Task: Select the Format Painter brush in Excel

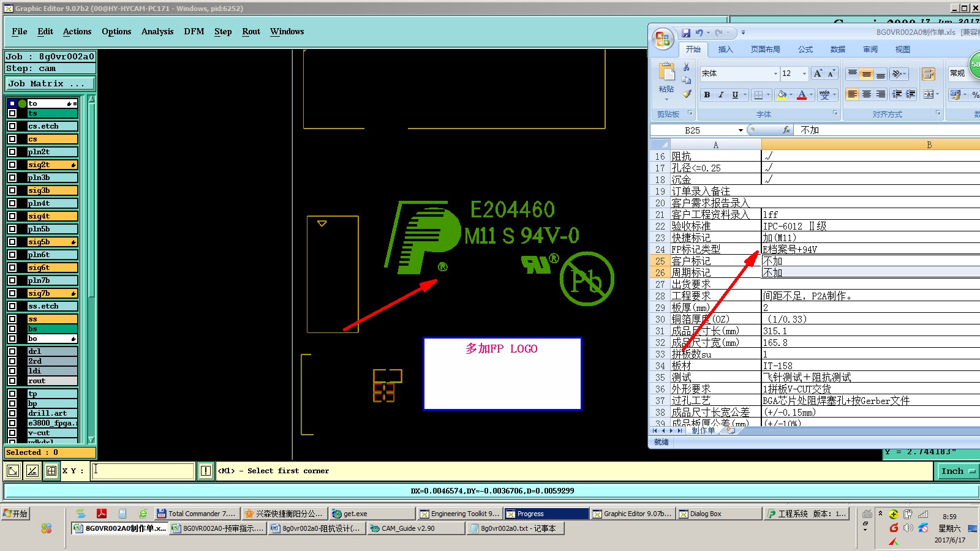Action: click(687, 94)
